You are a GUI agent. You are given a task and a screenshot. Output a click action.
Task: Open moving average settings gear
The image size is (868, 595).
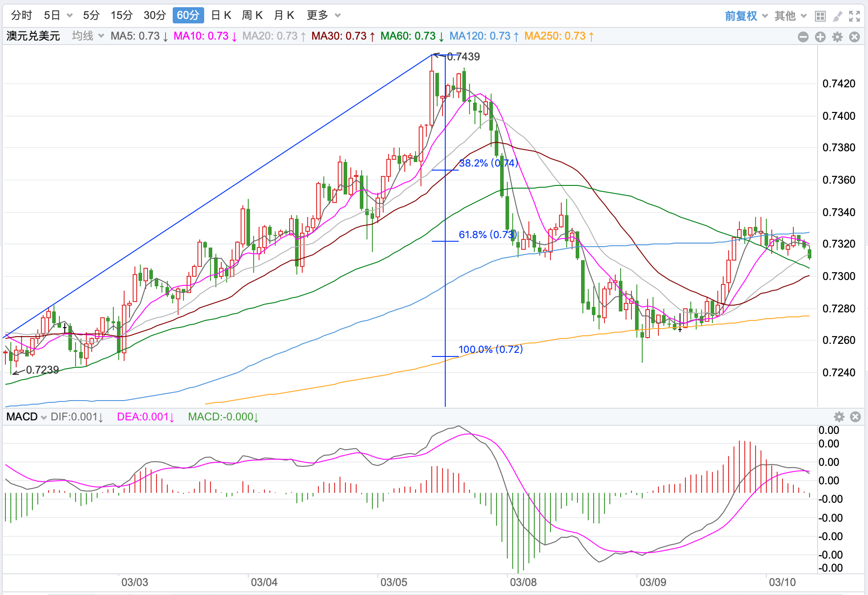pos(837,37)
